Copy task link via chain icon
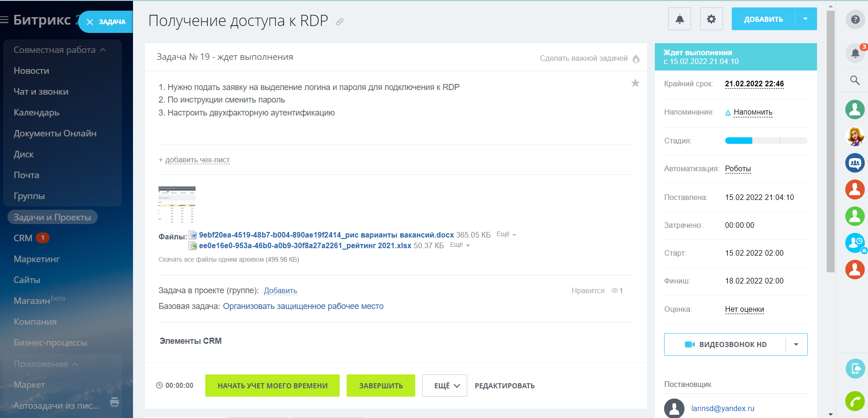Image resolution: width=868 pixels, height=418 pixels. 340,22
